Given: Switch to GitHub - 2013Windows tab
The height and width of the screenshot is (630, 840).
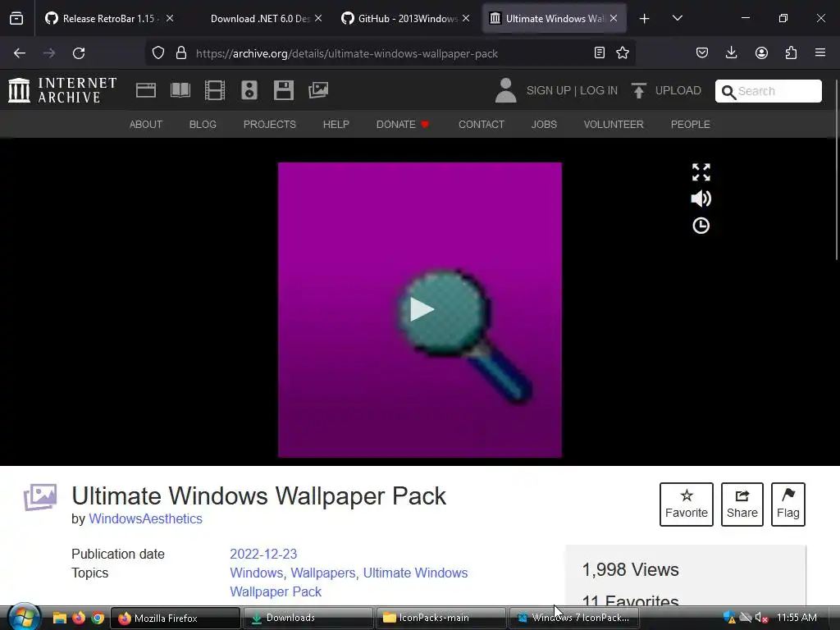Looking at the screenshot, I should (x=407, y=19).
